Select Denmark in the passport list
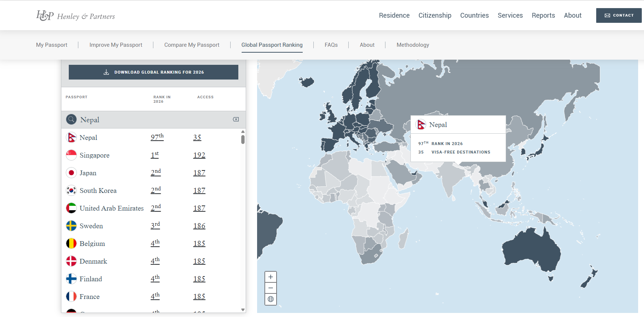The image size is (644, 317). coord(93,261)
